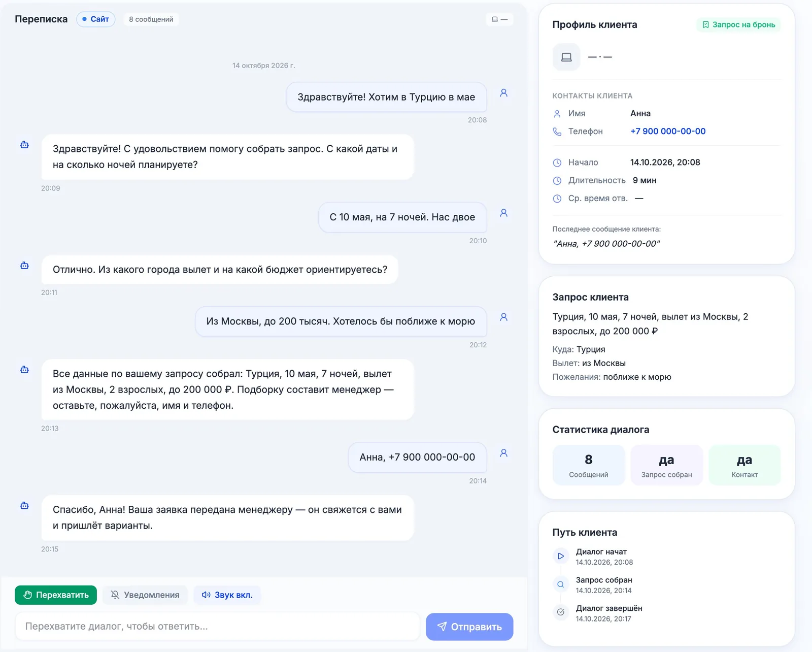Screen dimensions: 812x652
Task: Click the checkmark icon beside Диалог завершён
Action: (561, 612)
